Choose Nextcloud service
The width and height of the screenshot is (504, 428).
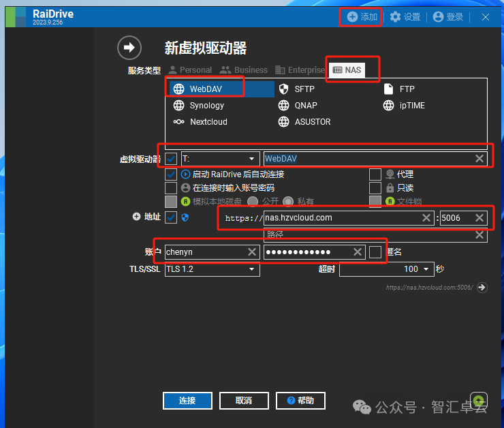[x=200, y=122]
